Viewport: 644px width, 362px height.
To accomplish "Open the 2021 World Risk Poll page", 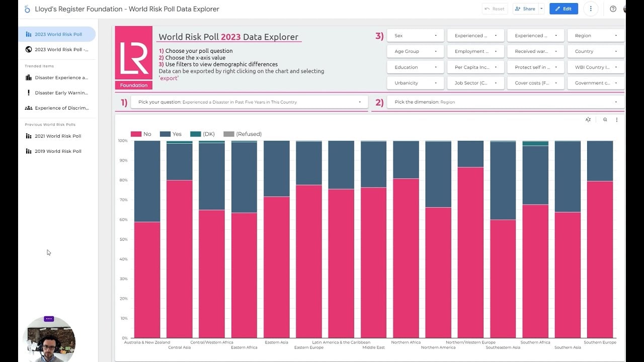I will (x=57, y=136).
